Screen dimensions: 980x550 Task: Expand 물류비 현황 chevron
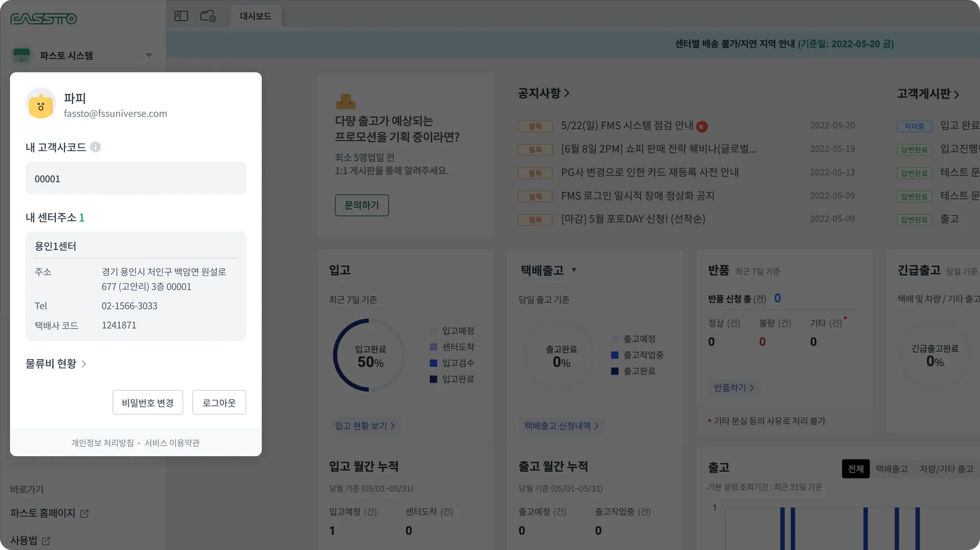pyautogui.click(x=84, y=364)
